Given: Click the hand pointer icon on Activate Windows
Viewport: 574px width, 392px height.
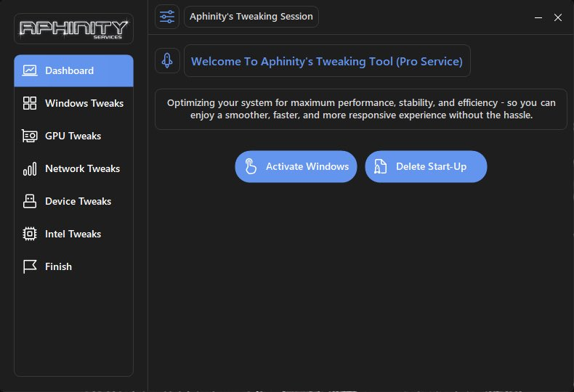Looking at the screenshot, I should (251, 167).
